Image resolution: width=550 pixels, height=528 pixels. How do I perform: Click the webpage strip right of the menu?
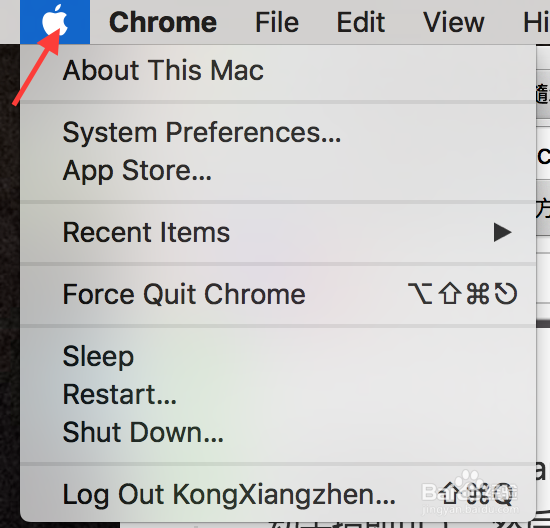(x=543, y=281)
